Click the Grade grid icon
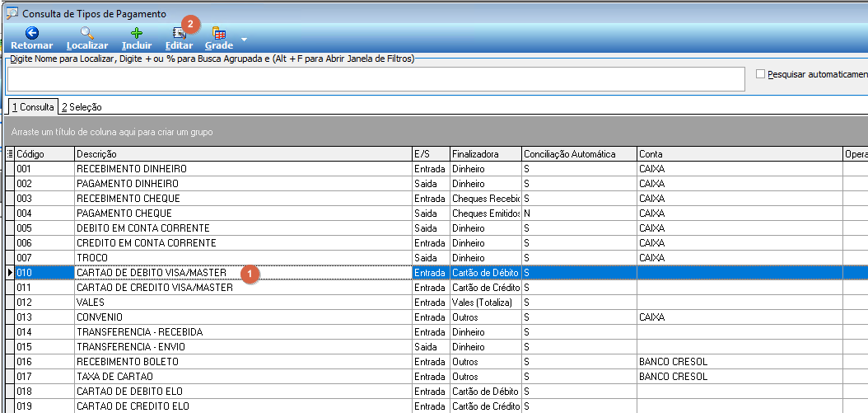The height and width of the screenshot is (413, 868). [219, 33]
